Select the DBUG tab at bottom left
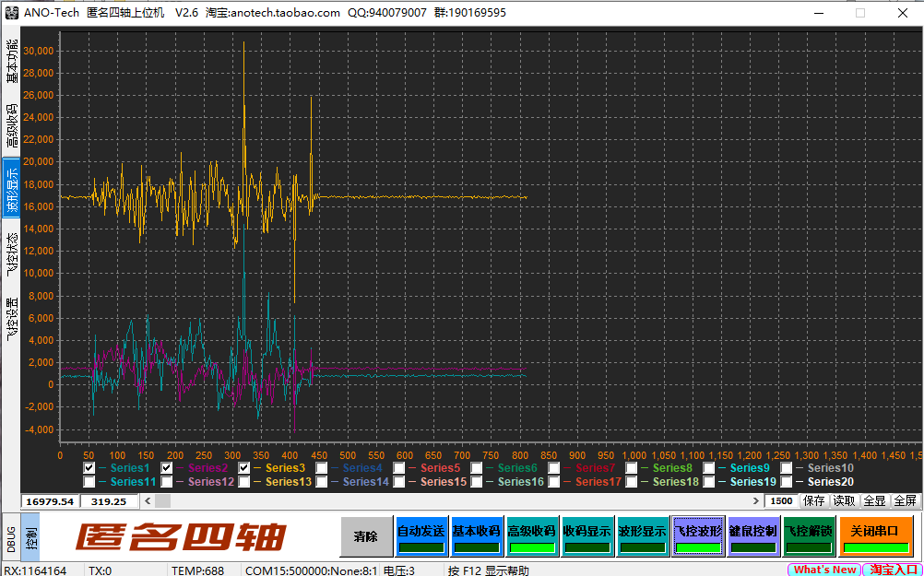 (x=11, y=539)
